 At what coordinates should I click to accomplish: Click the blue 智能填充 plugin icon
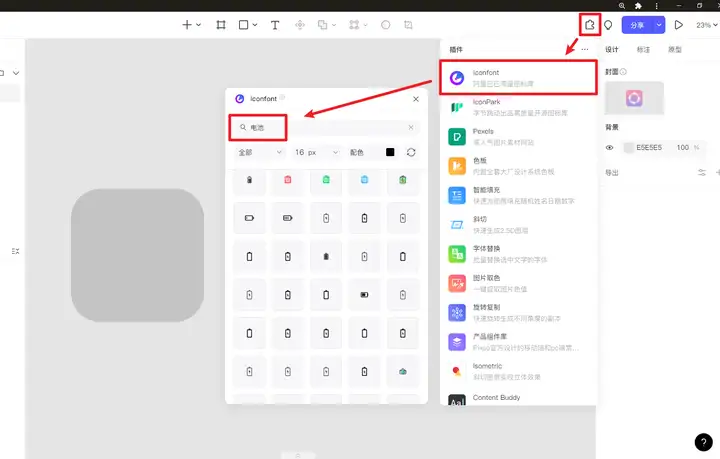tap(457, 196)
